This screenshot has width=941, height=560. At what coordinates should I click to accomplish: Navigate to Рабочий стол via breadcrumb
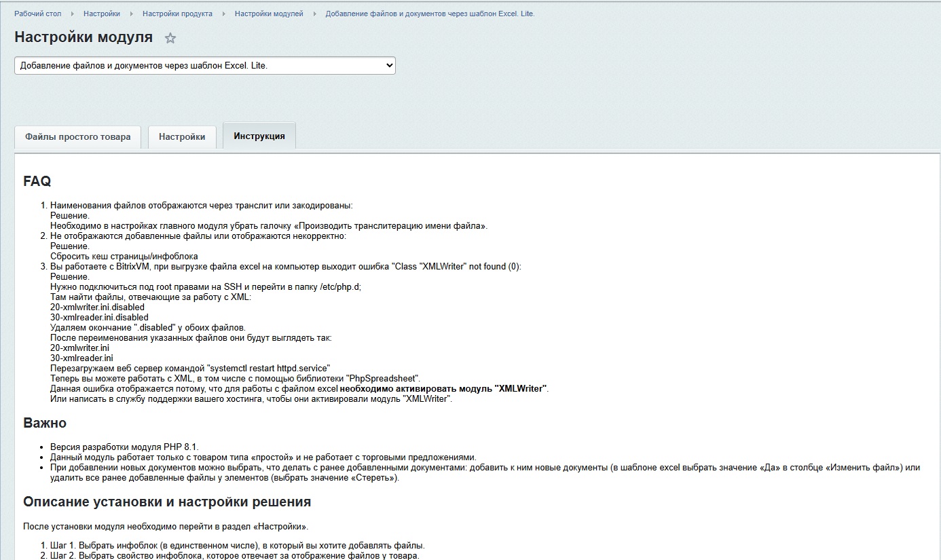(x=39, y=13)
